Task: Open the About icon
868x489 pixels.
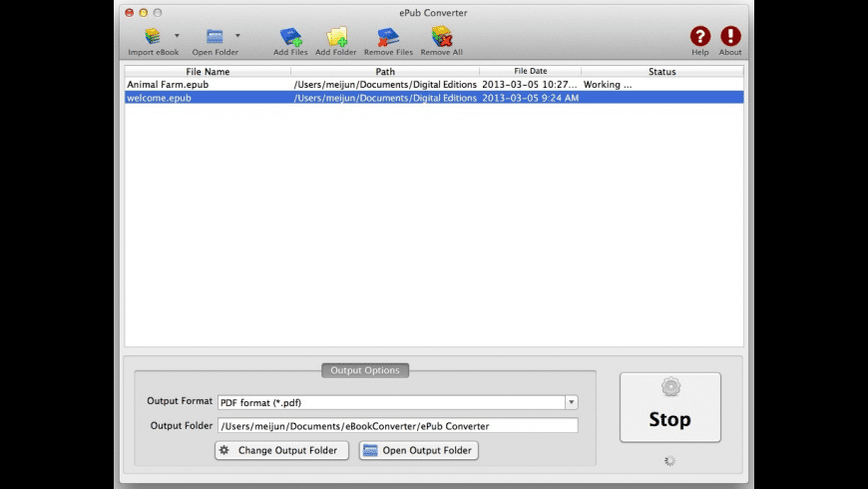Action: (730, 36)
